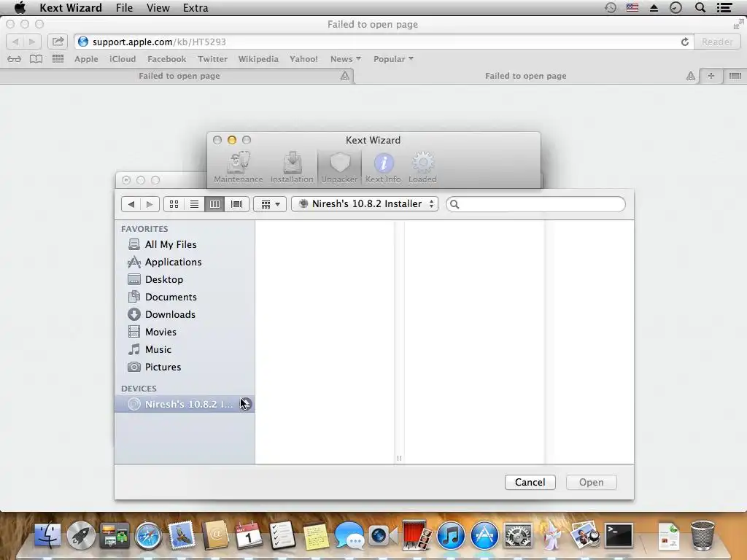Click the file dialog search field
747x560 pixels.
(535, 204)
